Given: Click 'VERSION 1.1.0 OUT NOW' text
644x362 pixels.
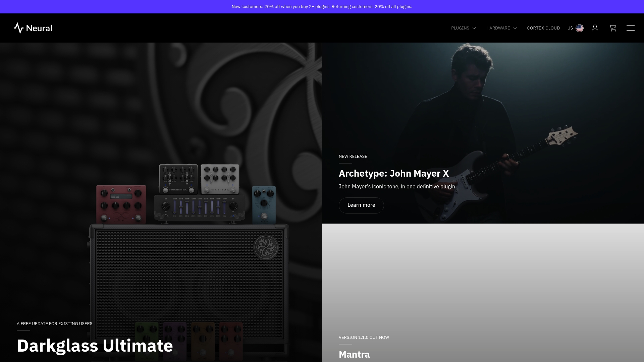Looking at the screenshot, I should click(x=364, y=338).
